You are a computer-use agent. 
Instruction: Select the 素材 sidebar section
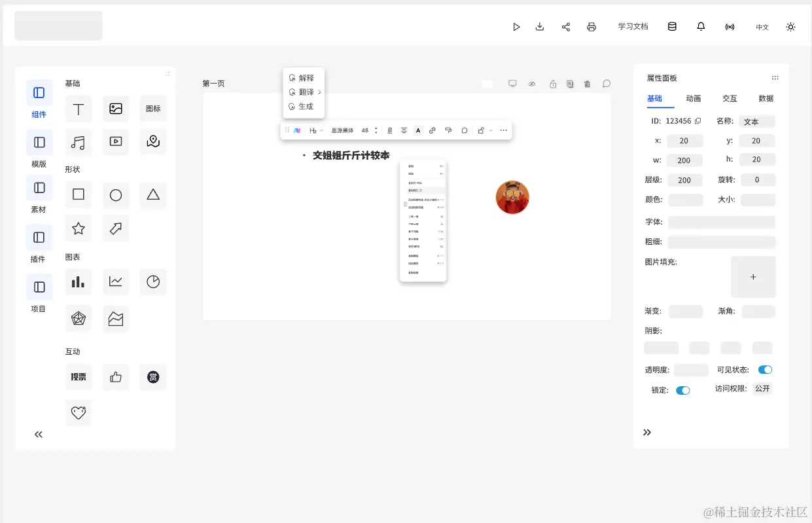tap(39, 195)
